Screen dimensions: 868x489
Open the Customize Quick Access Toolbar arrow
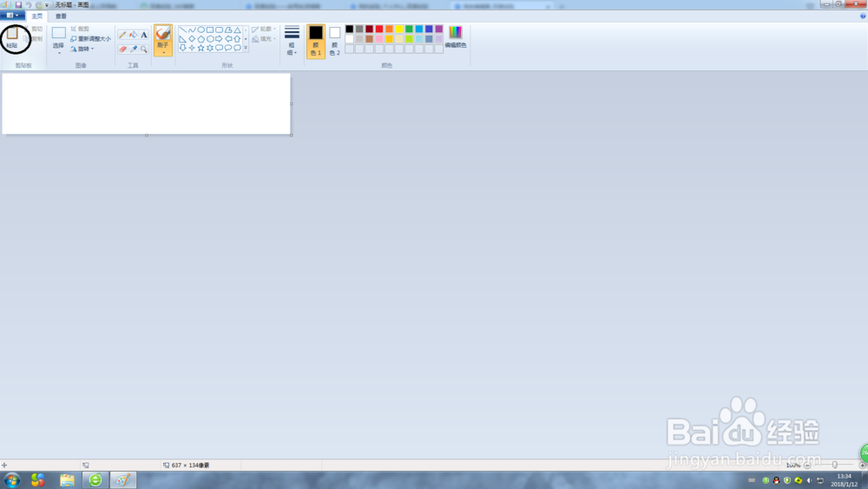[47, 5]
